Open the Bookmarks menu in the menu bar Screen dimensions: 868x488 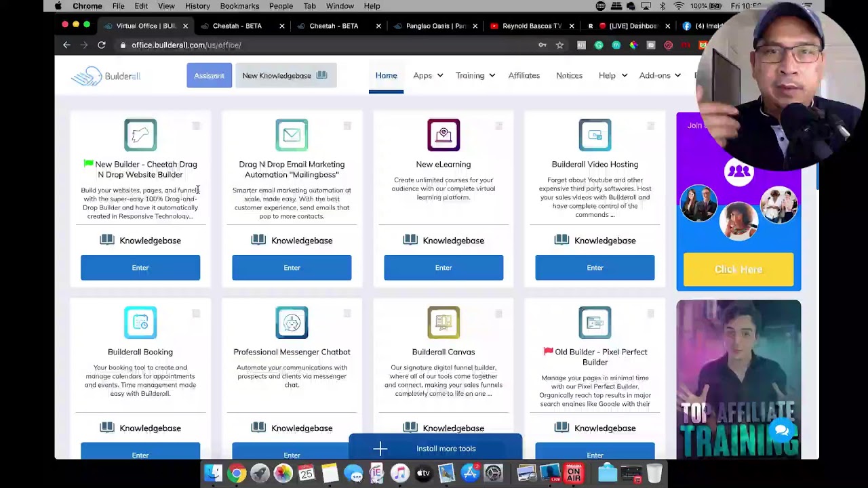(239, 6)
